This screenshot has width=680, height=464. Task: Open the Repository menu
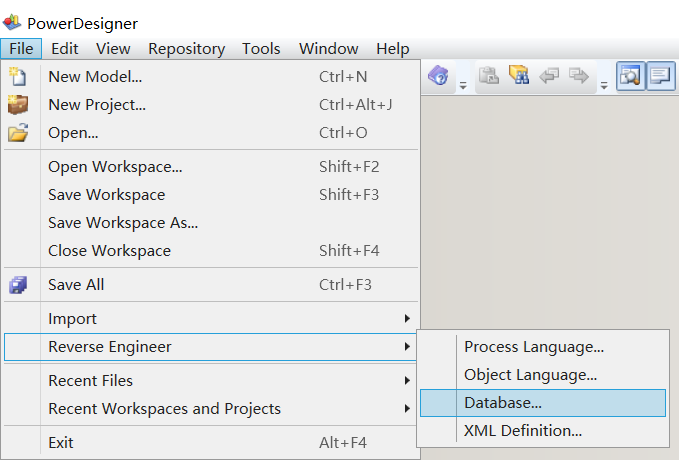(186, 48)
